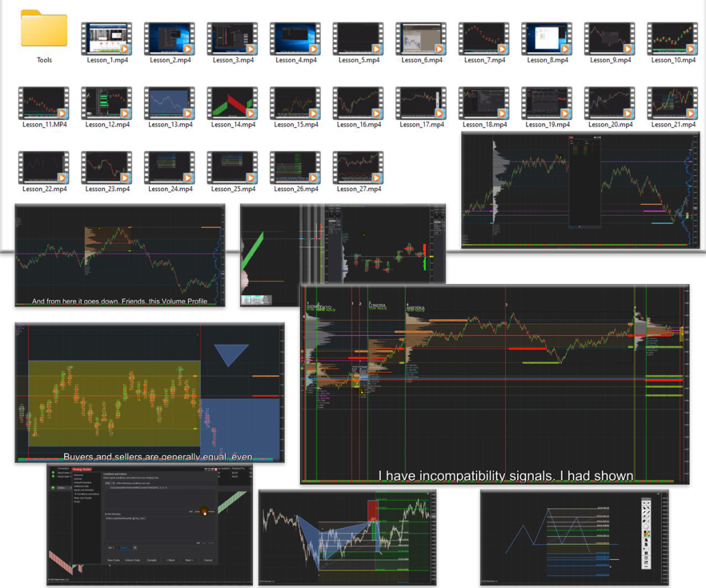Click Unlock Code in Strategy Builder

click(x=132, y=560)
